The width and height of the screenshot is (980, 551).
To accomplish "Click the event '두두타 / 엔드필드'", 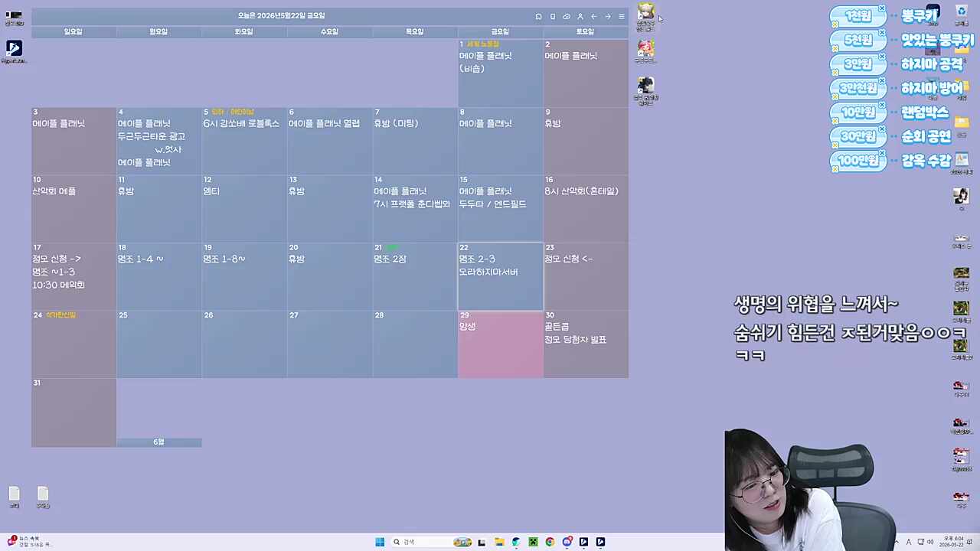I will point(492,204).
